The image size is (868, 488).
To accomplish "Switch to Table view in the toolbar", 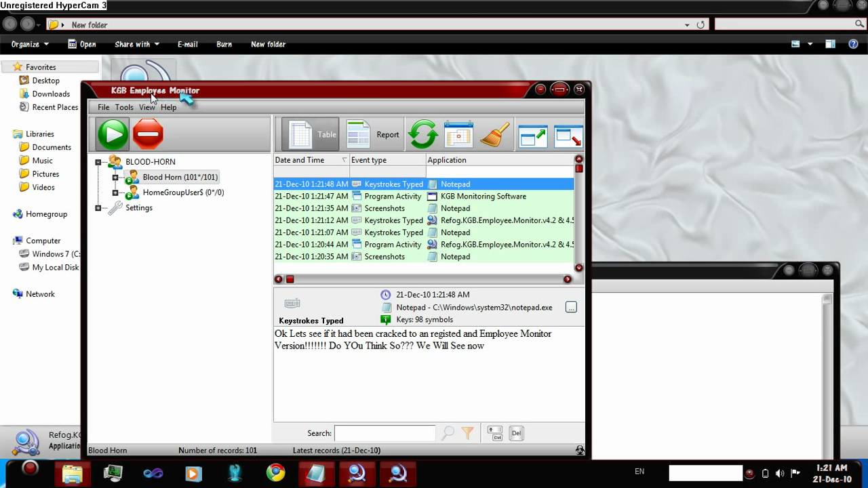I will [x=311, y=134].
